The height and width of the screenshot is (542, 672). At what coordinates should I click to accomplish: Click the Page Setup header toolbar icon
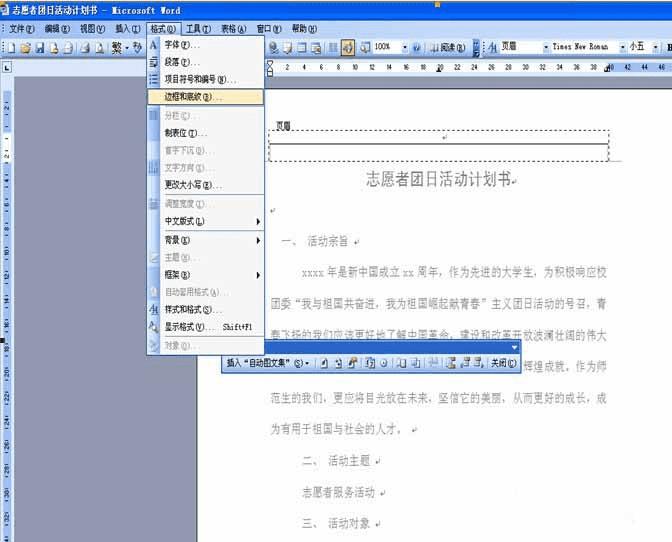(x=402, y=363)
